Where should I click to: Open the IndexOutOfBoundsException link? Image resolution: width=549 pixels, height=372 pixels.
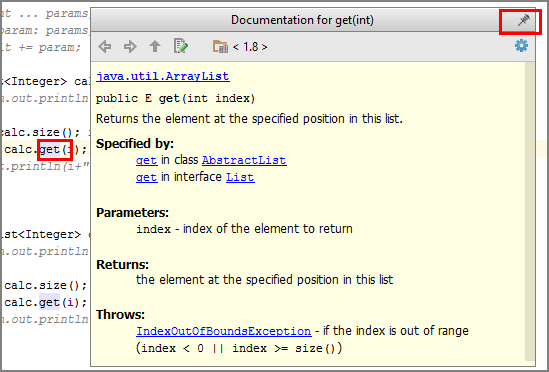224,331
